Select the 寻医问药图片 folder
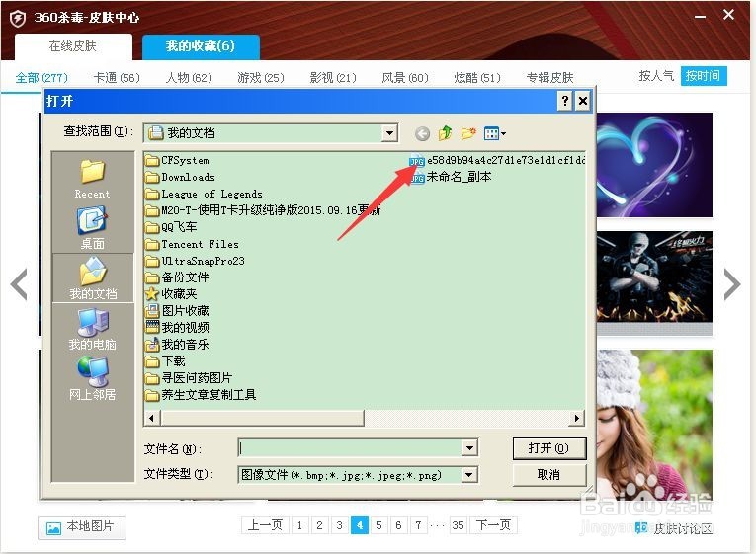This screenshot has width=756, height=554. point(189,378)
